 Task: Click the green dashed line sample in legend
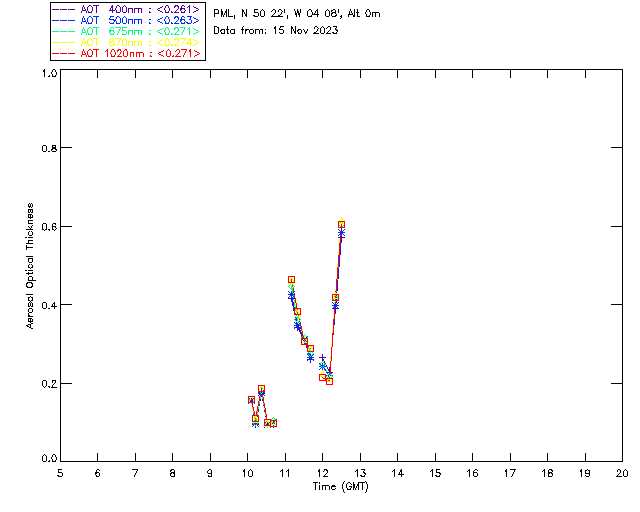64,31
